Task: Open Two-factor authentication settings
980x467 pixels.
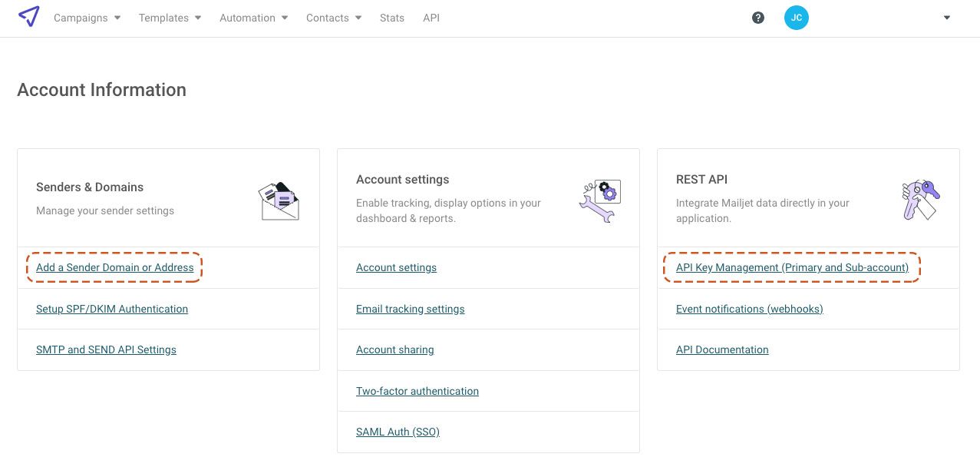Action: [417, 391]
